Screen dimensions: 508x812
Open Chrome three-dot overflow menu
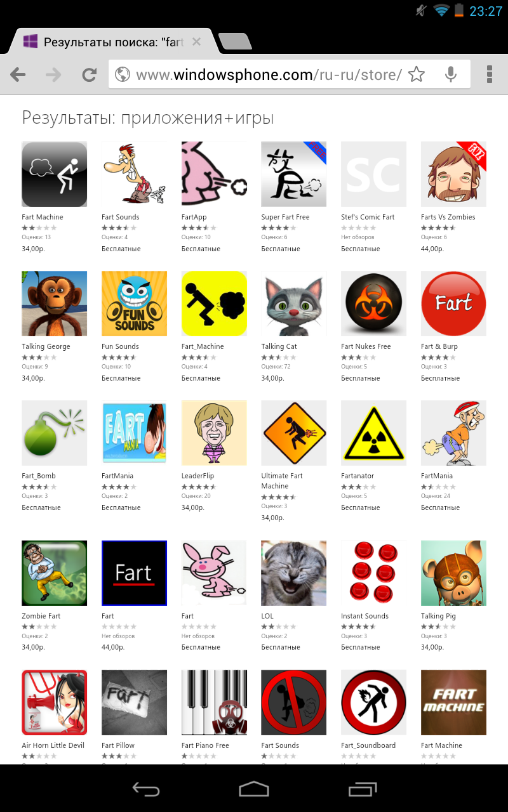(490, 75)
